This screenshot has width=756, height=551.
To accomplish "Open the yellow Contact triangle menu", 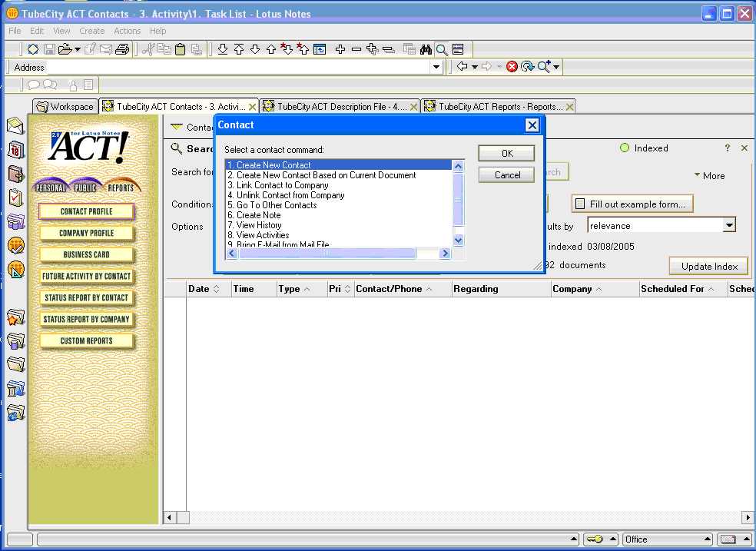I will click(x=177, y=127).
